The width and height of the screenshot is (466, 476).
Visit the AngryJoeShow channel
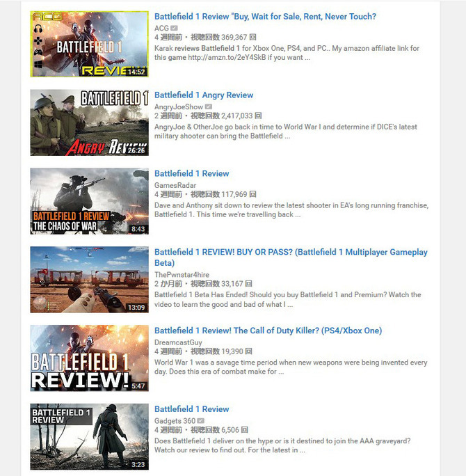(179, 107)
